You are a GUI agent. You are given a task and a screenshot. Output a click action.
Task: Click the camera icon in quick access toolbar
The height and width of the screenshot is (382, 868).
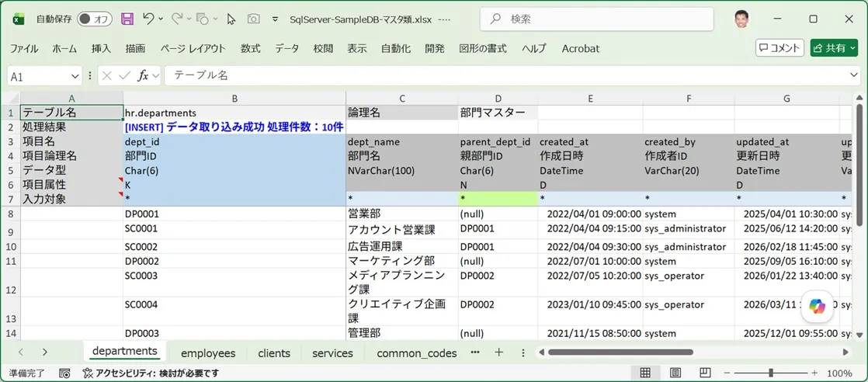pyautogui.click(x=254, y=19)
